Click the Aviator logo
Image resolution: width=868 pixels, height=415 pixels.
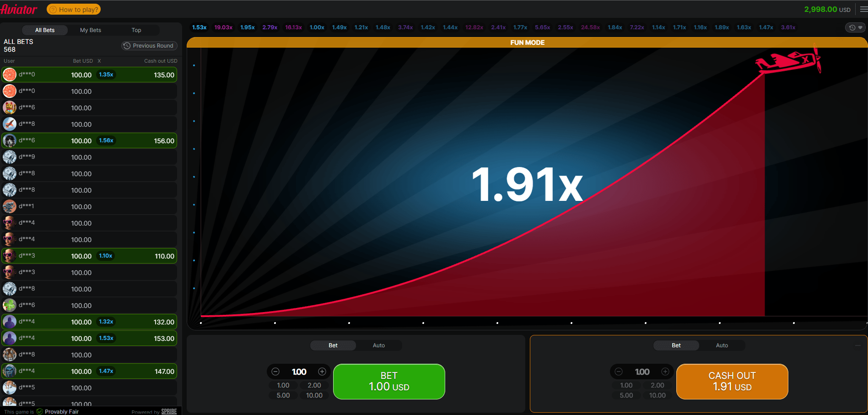(19, 9)
